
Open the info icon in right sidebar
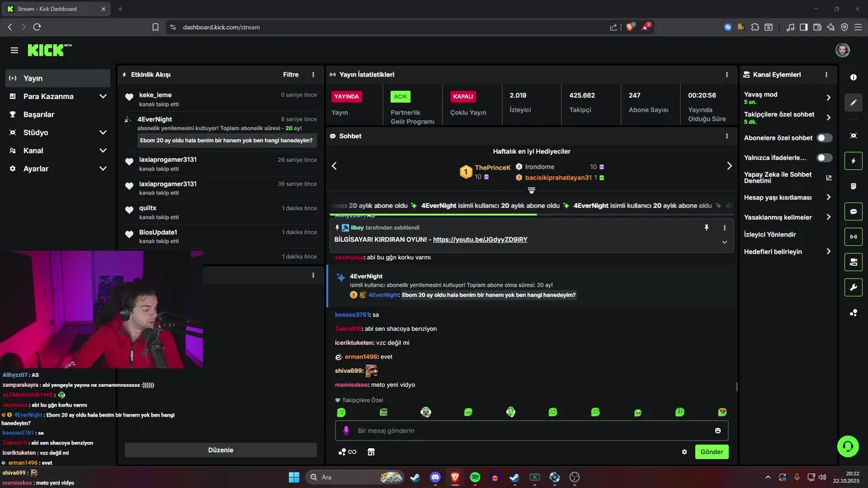pyautogui.click(x=853, y=77)
